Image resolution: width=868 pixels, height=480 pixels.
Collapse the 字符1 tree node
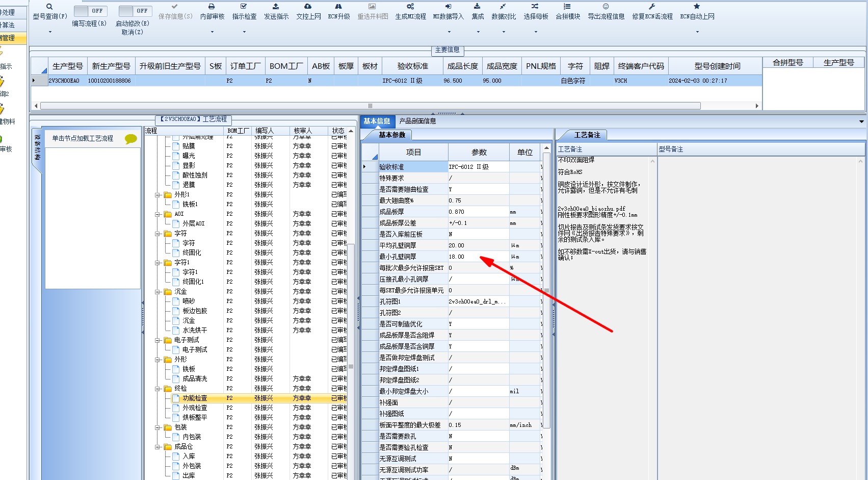pyautogui.click(x=158, y=263)
